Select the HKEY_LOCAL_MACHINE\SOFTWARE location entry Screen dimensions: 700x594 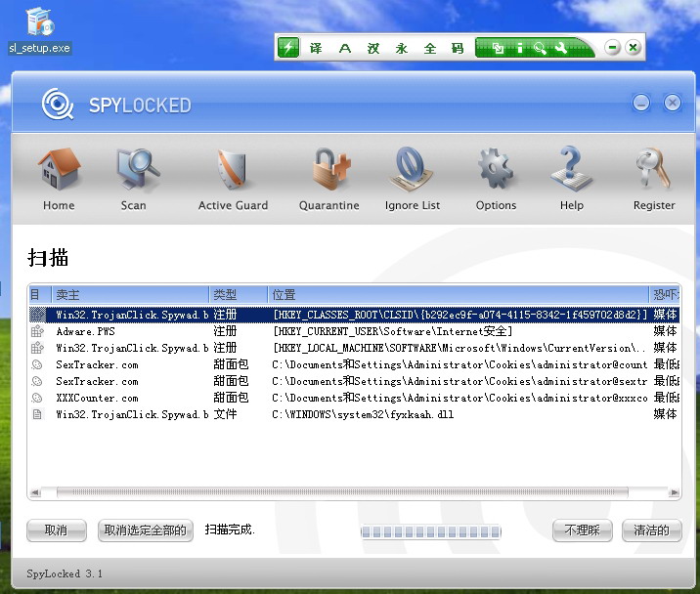pyautogui.click(x=459, y=348)
